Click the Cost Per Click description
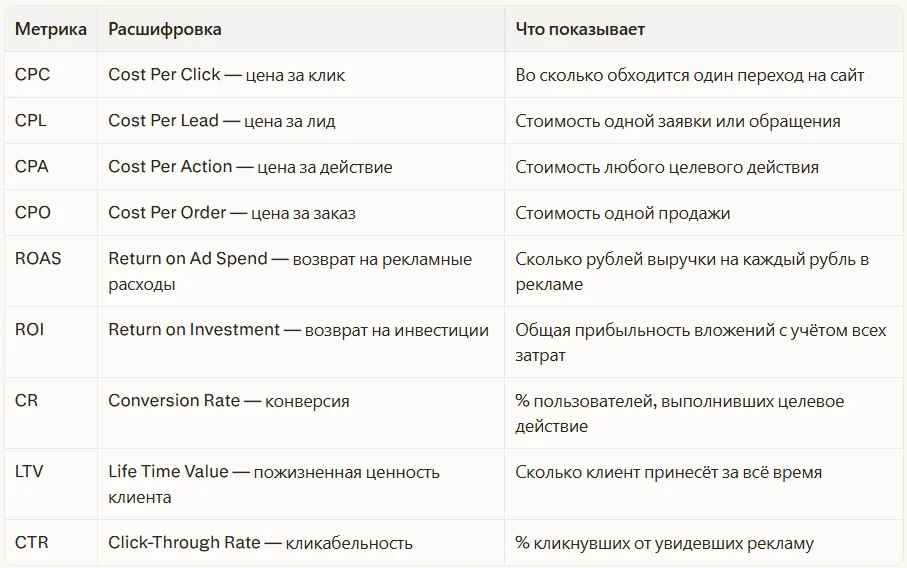907x568 pixels. click(x=227, y=75)
